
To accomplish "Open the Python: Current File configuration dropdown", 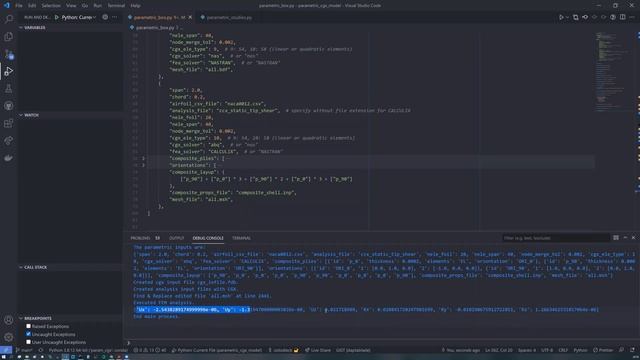I will [79, 17].
